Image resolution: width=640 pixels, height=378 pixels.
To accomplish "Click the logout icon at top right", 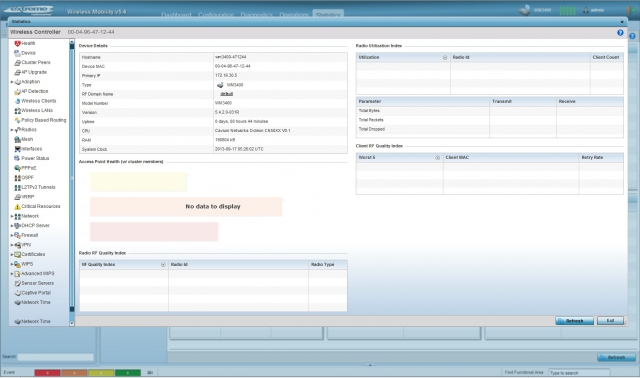I will tap(629, 10).
